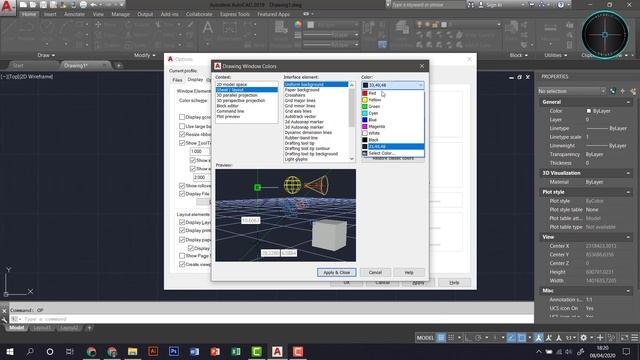Image resolution: width=640 pixels, height=360 pixels.
Task: Open the No selection dropdown in Properties
Action: click(x=571, y=91)
